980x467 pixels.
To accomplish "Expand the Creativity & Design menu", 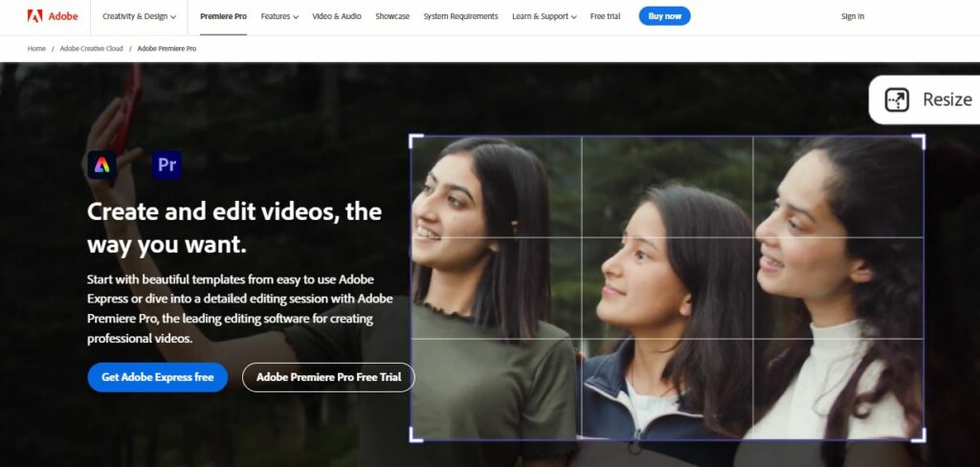I will point(139,16).
